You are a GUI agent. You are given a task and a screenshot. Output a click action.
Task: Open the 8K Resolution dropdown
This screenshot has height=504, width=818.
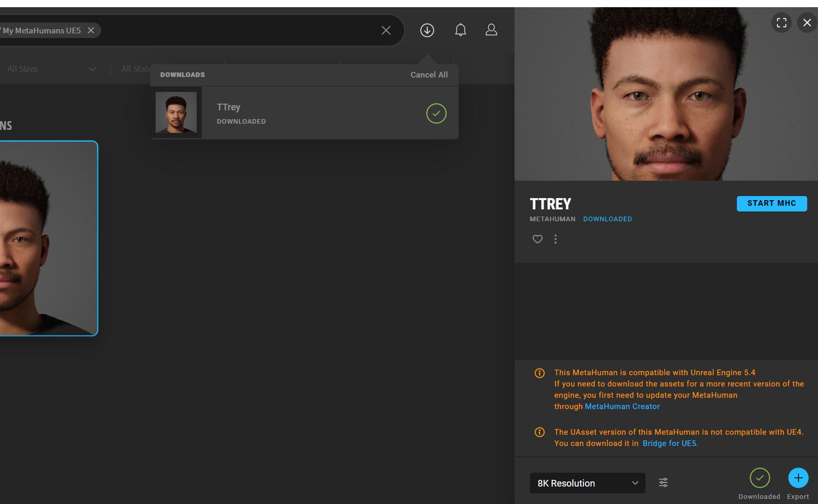pyautogui.click(x=587, y=483)
